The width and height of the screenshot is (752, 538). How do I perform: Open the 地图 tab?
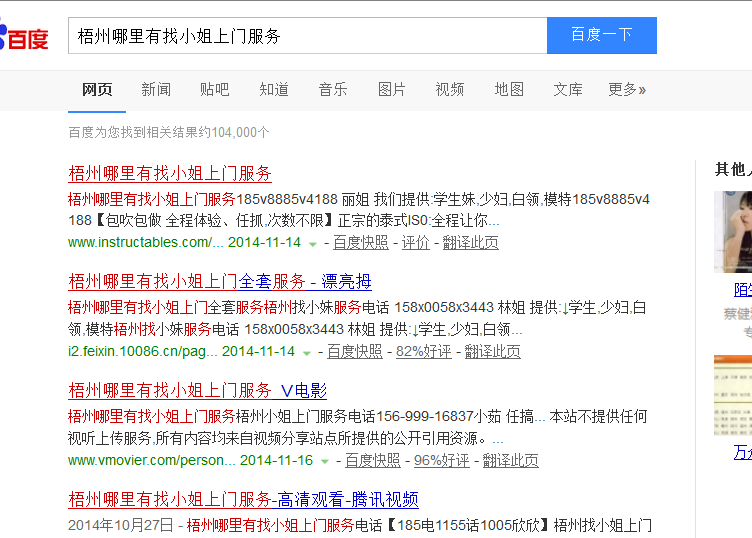509,90
